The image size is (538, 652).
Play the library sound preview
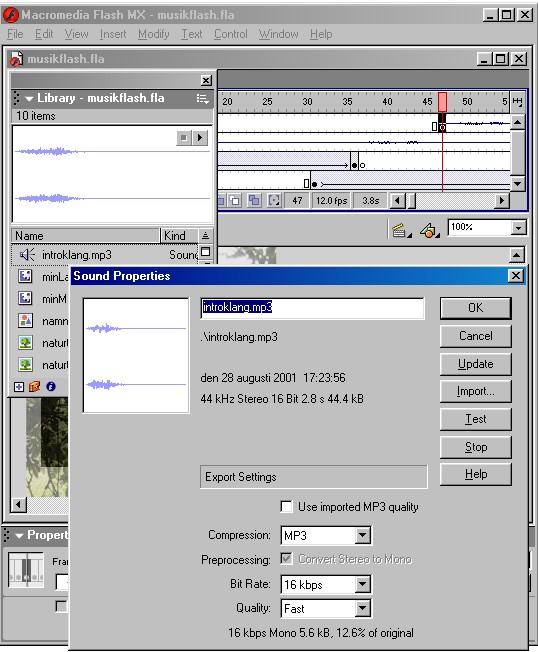point(200,138)
